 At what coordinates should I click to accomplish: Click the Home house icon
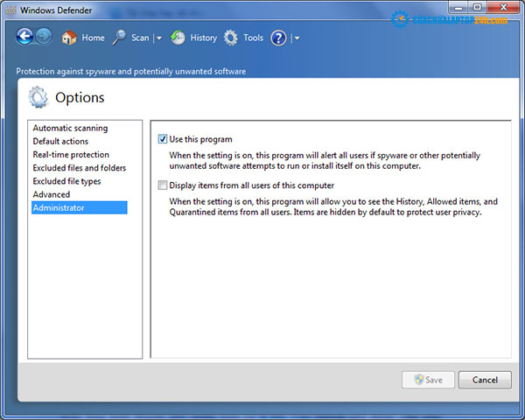point(69,38)
